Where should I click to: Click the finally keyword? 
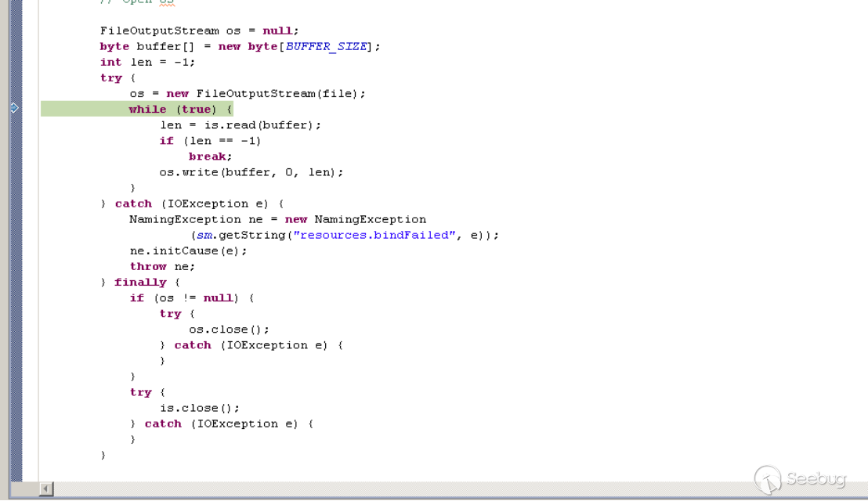(x=140, y=283)
